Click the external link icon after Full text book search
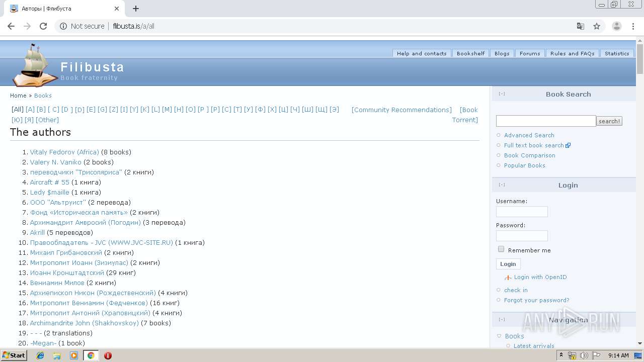 click(x=568, y=145)
